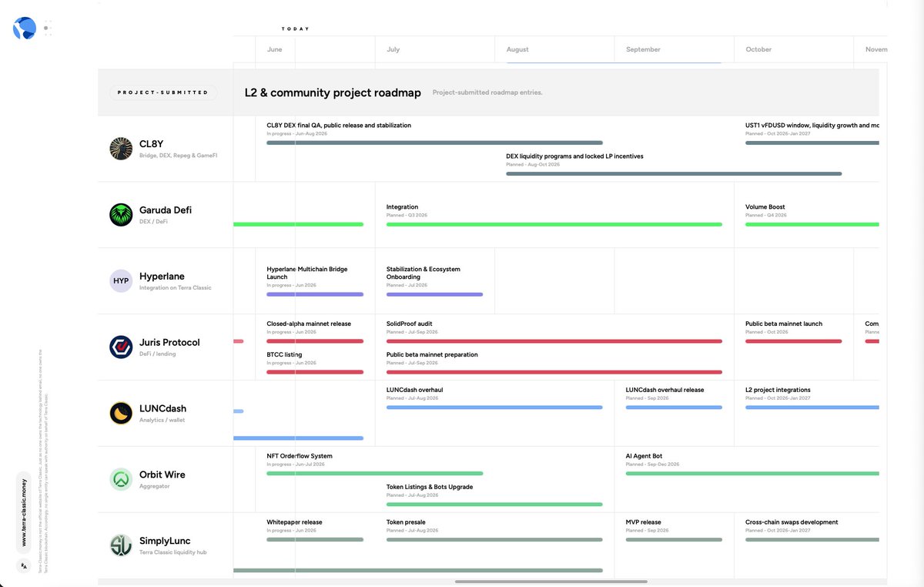Click the Orbit Wire logo
The image size is (924, 587).
[121, 479]
